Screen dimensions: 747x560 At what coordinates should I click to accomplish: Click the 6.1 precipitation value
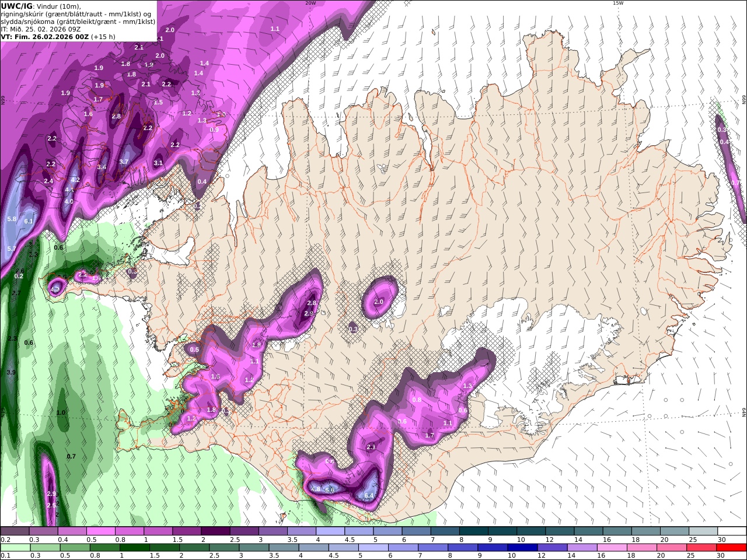click(x=29, y=221)
